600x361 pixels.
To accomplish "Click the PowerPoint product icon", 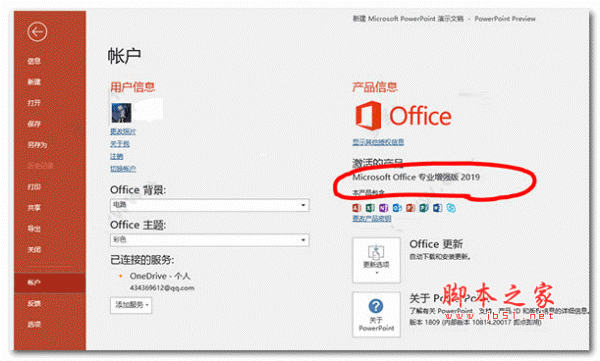I will click(411, 207).
